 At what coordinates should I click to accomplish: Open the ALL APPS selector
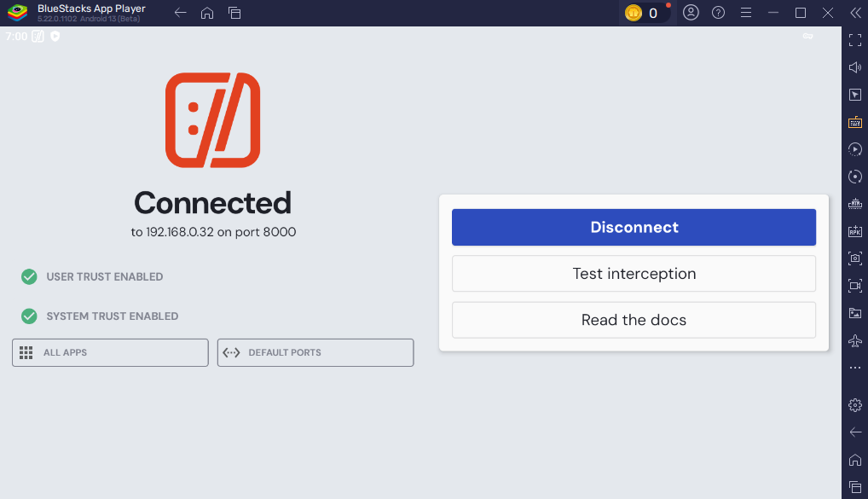click(110, 353)
